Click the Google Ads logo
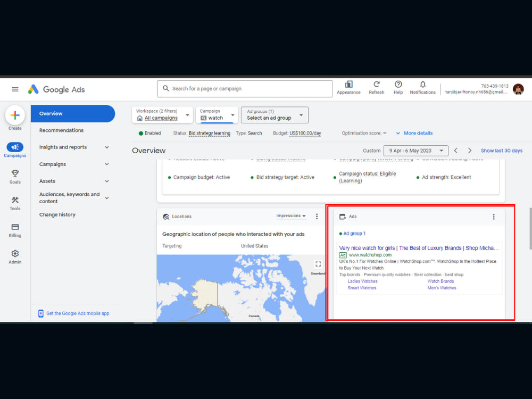Viewport: 532px width, 399px height. pos(56,89)
